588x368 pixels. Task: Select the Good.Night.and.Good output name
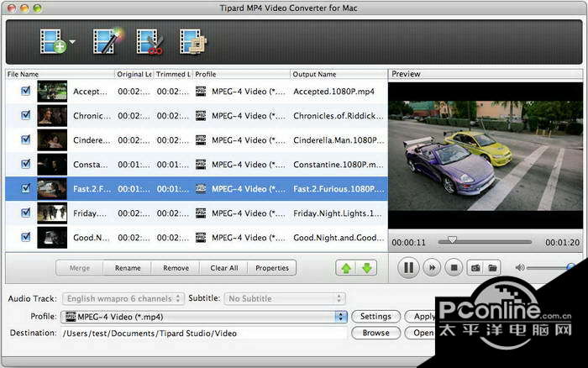pos(339,238)
